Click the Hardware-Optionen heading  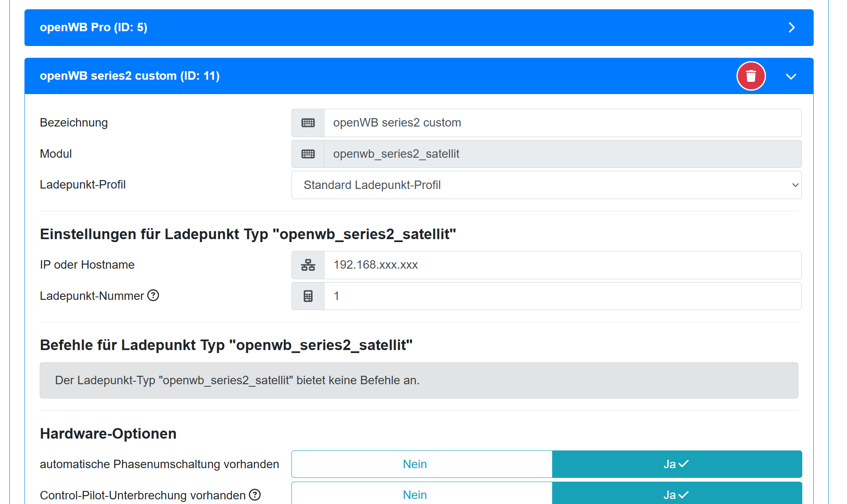point(108,434)
